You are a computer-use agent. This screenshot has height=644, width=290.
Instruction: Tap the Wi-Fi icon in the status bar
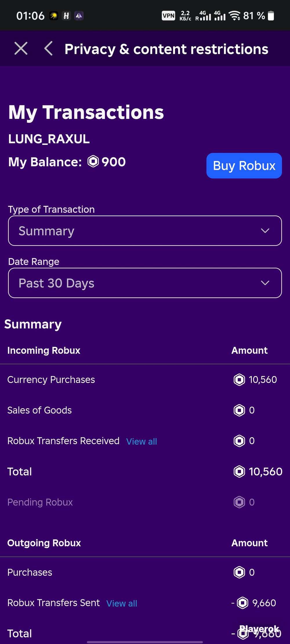234,16
